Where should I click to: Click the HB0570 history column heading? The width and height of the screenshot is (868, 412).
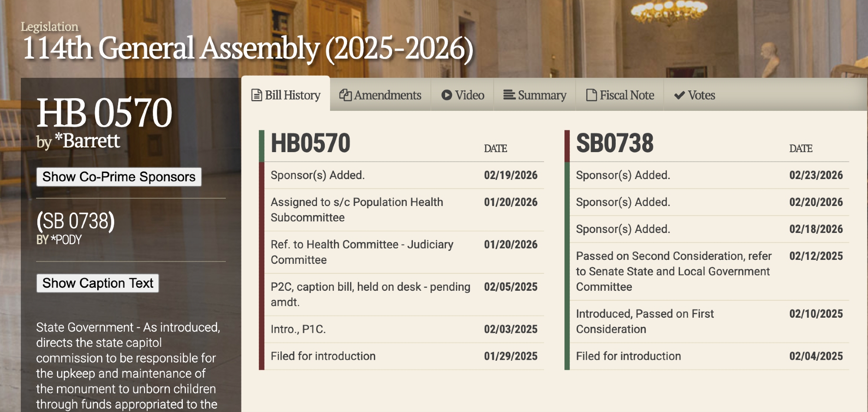tap(310, 144)
